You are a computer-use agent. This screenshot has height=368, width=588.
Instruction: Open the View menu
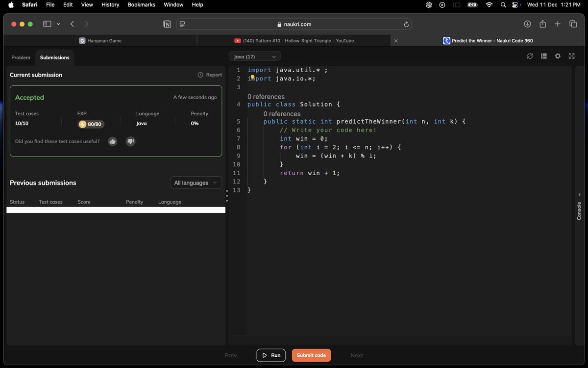point(87,5)
